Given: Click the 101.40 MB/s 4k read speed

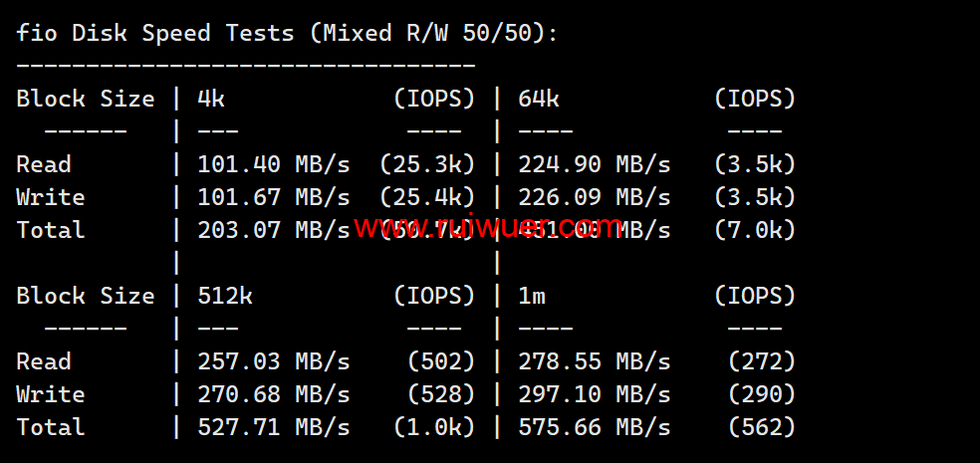Looking at the screenshot, I should [273, 164].
